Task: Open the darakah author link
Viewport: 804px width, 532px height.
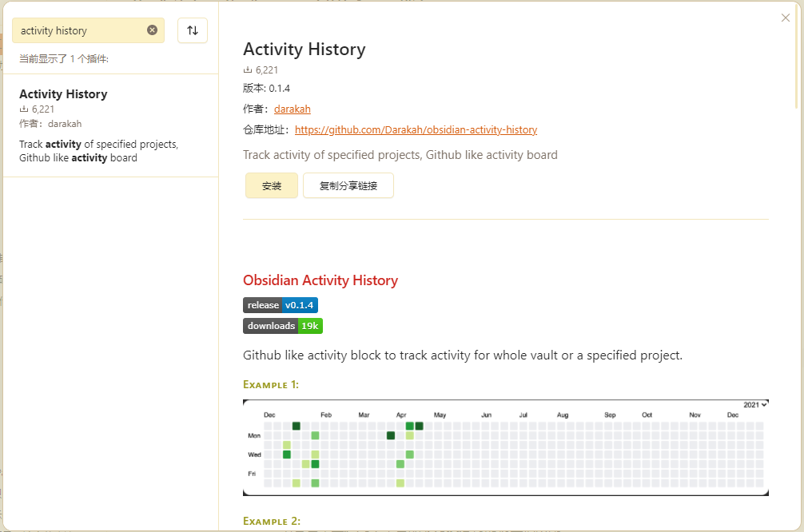Action: [292, 109]
